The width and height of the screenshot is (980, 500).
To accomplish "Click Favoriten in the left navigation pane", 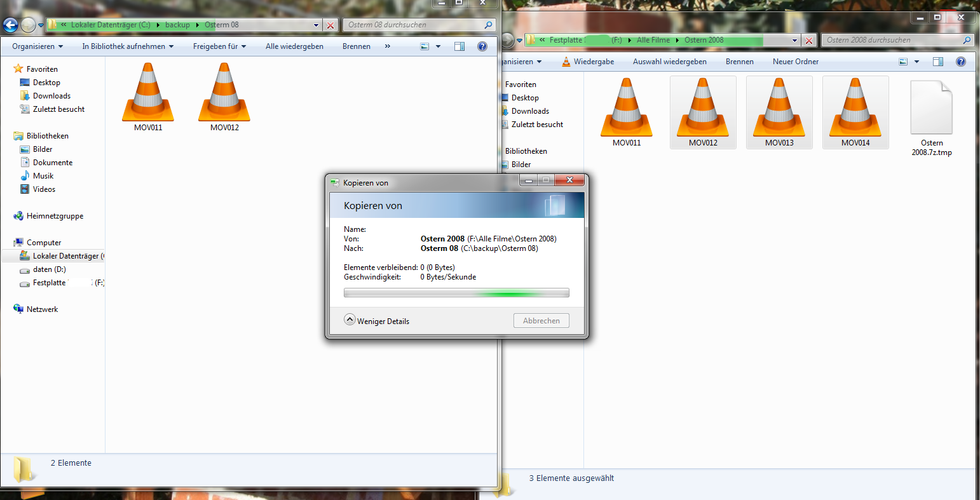I will [42, 69].
